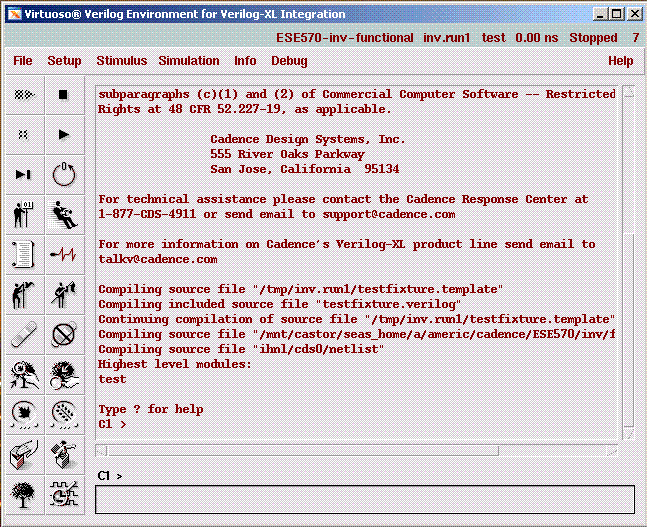Click the single small checkered flag icon
Screen dimensions: 647x527
click(25, 135)
